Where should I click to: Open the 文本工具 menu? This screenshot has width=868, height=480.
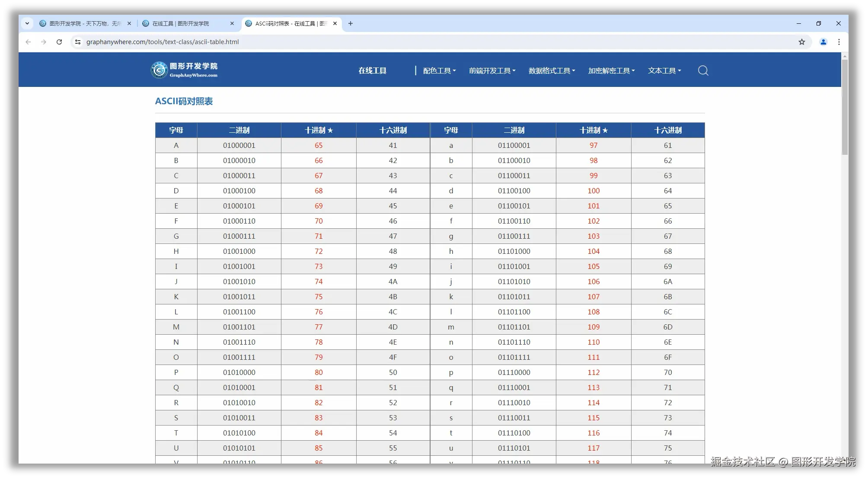click(x=664, y=70)
